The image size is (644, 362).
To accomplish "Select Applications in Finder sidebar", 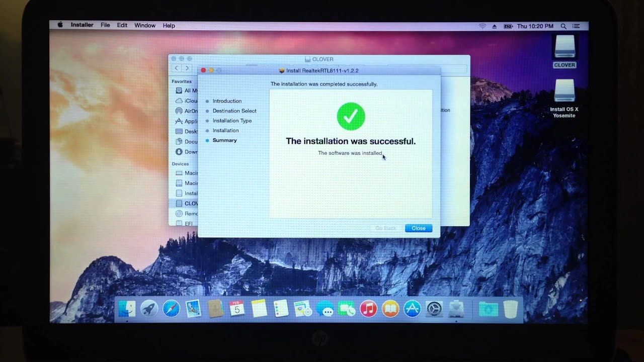I will 186,121.
